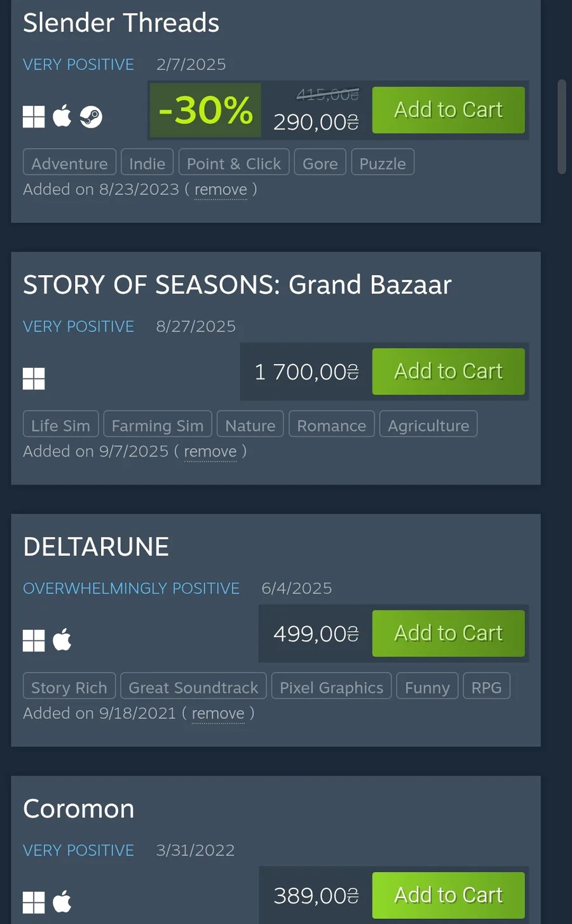Select the Farming Sim tag

(x=158, y=424)
